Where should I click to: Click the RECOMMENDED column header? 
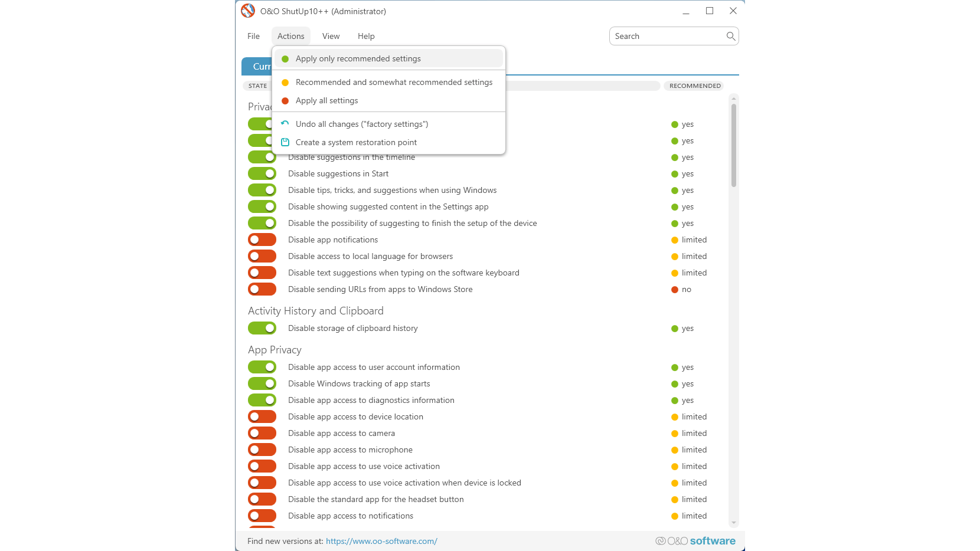pos(695,86)
